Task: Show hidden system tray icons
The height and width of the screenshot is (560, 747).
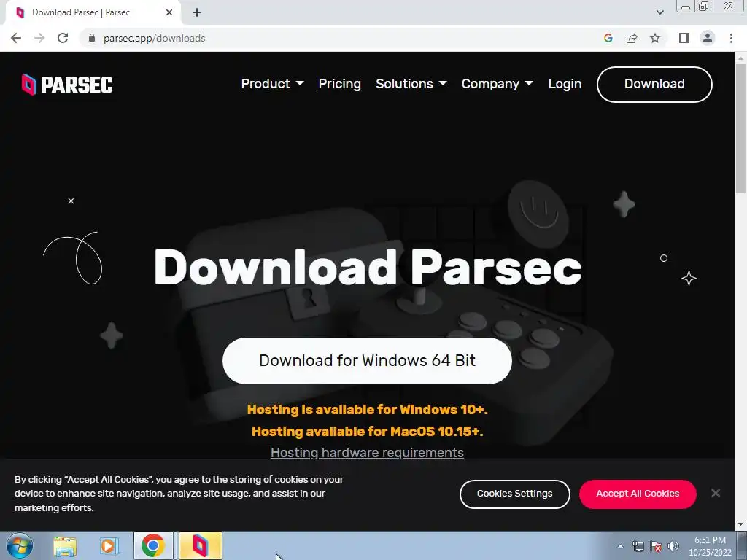Action: tap(620, 546)
